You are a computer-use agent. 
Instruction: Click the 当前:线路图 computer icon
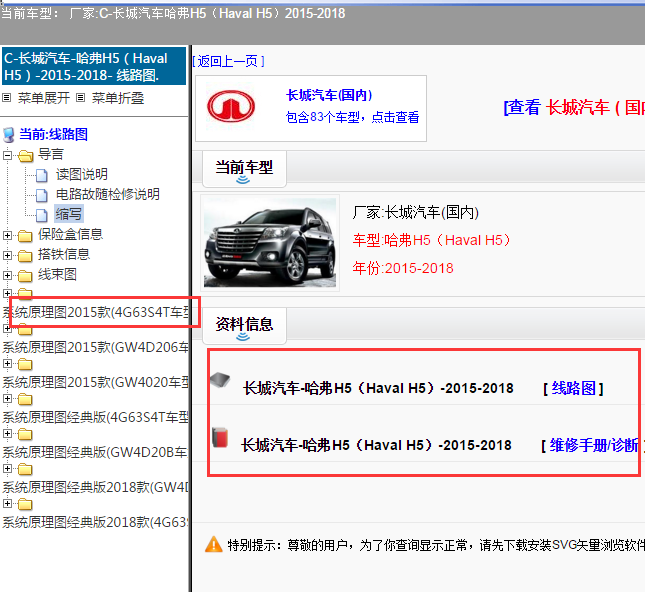(9, 135)
